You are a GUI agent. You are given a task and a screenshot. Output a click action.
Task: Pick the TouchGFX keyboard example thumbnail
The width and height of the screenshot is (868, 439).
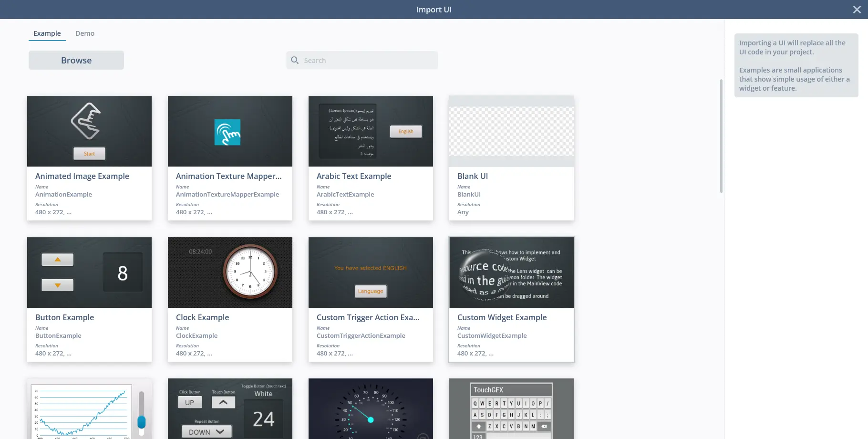511,409
